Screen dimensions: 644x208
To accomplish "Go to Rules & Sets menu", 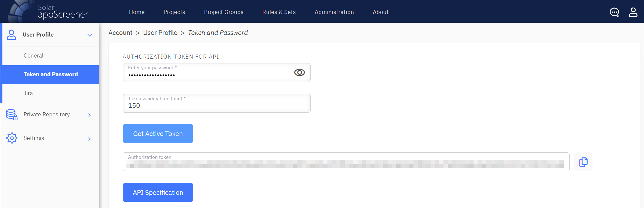I will [279, 12].
